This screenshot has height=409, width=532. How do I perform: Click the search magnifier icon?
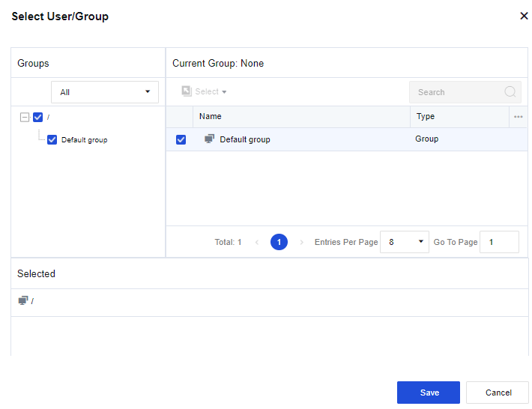click(510, 92)
